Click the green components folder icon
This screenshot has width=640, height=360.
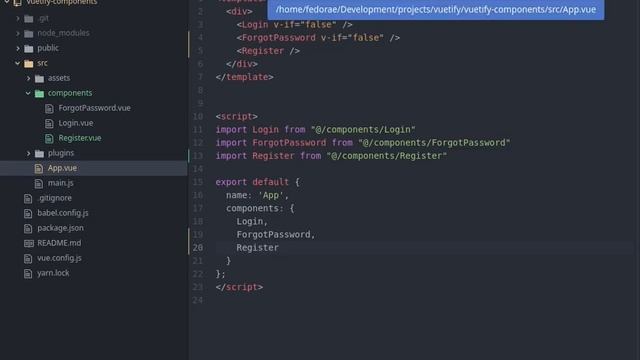click(39, 93)
